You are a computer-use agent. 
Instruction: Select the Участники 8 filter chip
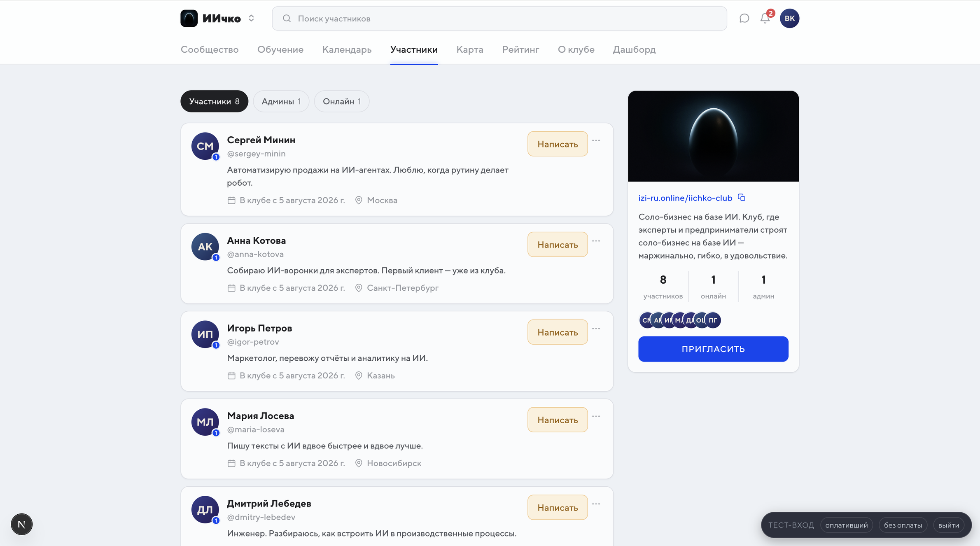tap(214, 101)
